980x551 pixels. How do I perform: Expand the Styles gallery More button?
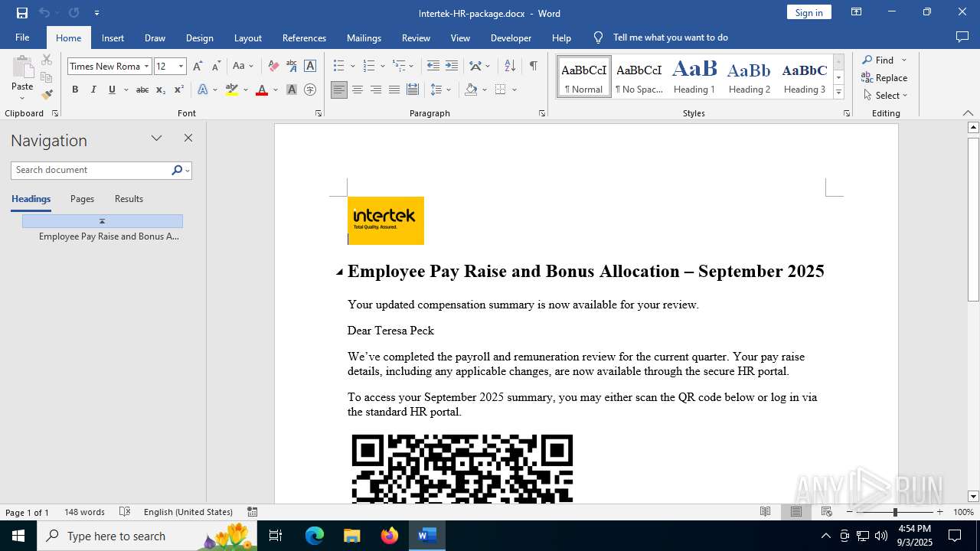pyautogui.click(x=838, y=93)
